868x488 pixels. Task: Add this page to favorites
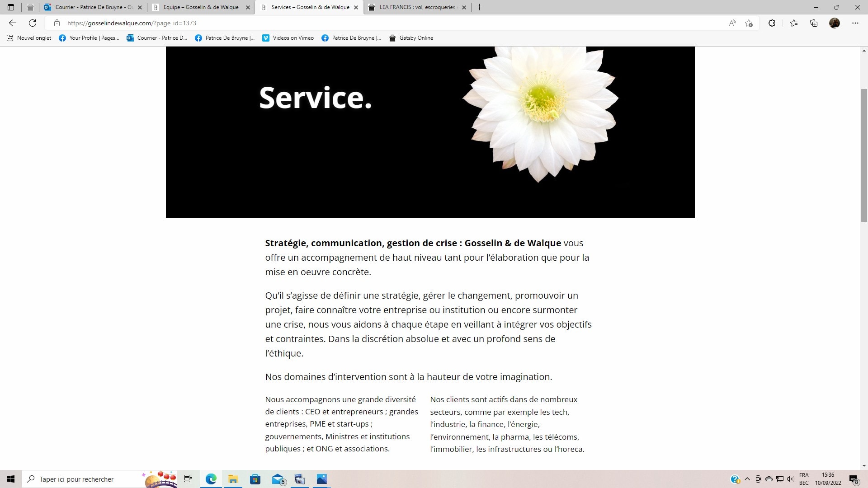tap(749, 23)
